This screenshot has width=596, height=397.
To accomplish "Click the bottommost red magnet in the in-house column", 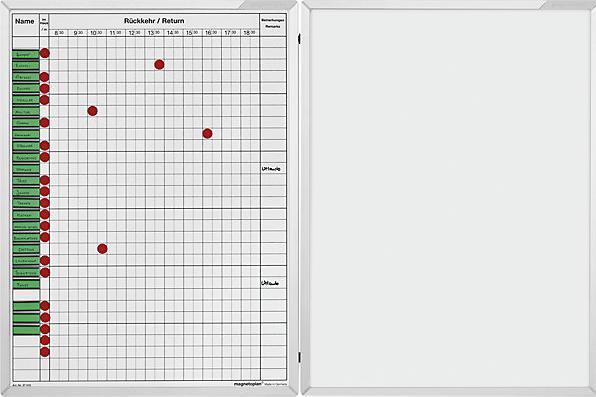I will coord(44,352).
